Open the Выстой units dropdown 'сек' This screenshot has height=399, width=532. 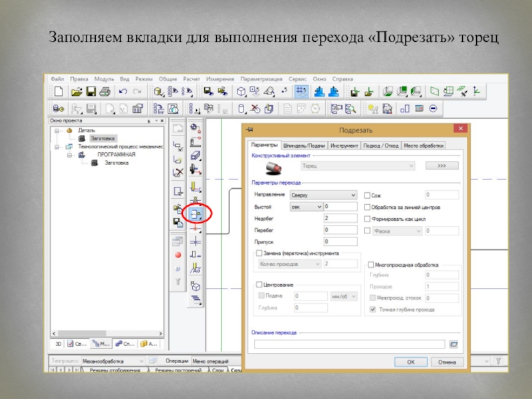[305, 207]
